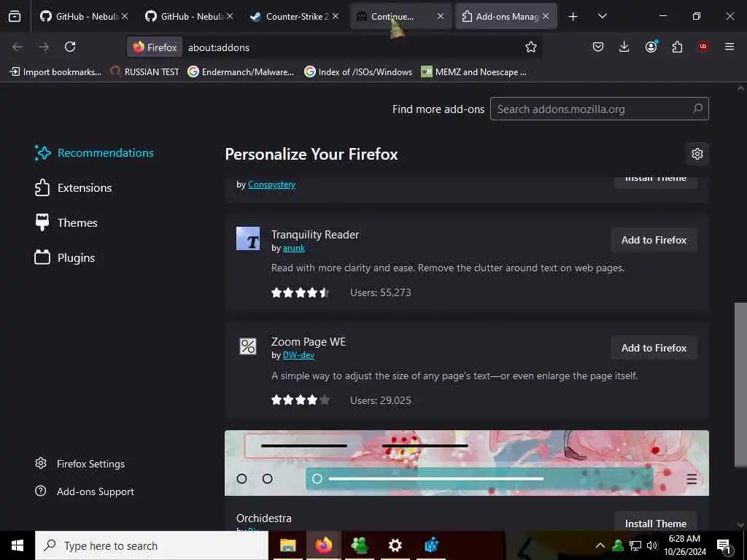747x560 pixels.
Task: Open the Extensions toolbar icon
Action: (x=677, y=47)
